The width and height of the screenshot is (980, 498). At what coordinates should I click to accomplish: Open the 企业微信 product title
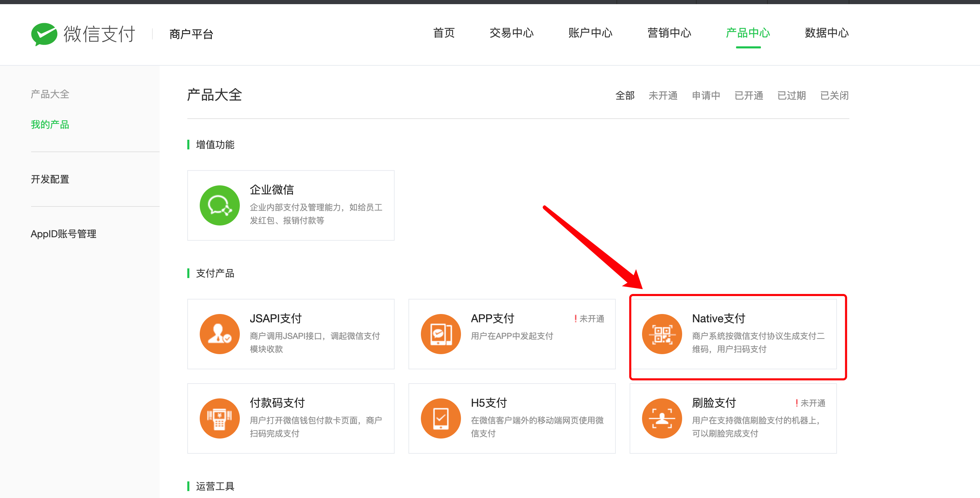point(272,190)
